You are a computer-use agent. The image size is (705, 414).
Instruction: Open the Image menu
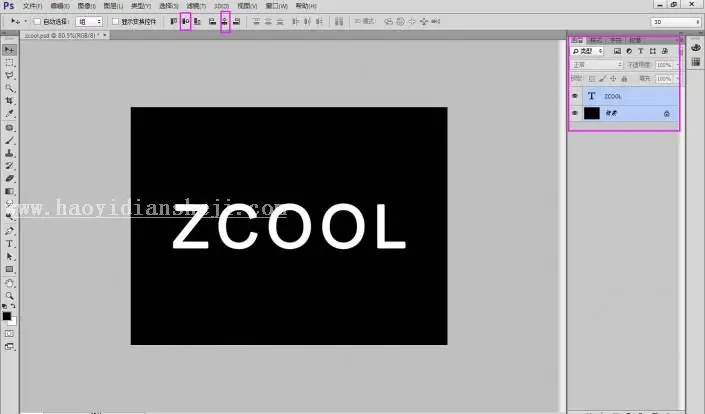86,6
